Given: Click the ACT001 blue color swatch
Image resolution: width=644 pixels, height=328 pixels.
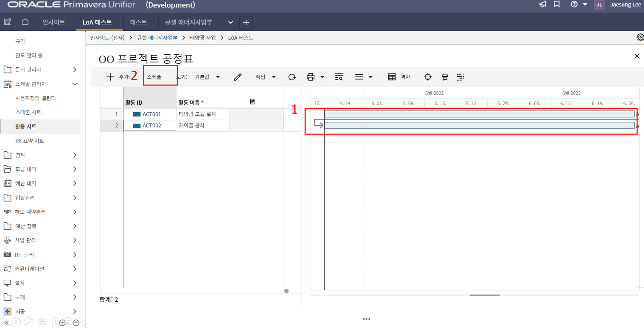Looking at the screenshot, I should (137, 114).
